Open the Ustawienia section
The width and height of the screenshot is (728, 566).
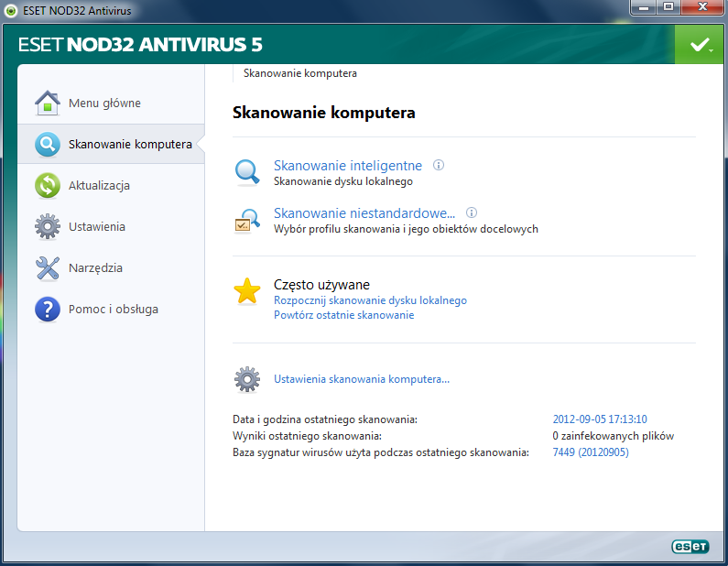[111, 226]
